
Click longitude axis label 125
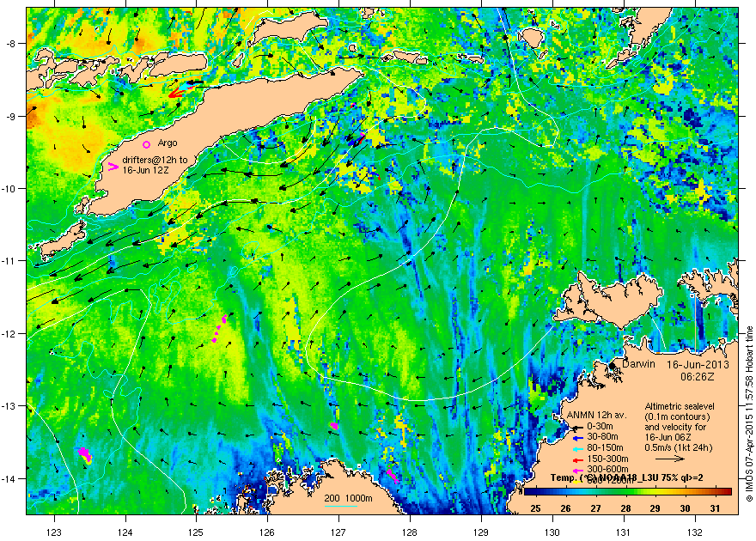(x=196, y=532)
